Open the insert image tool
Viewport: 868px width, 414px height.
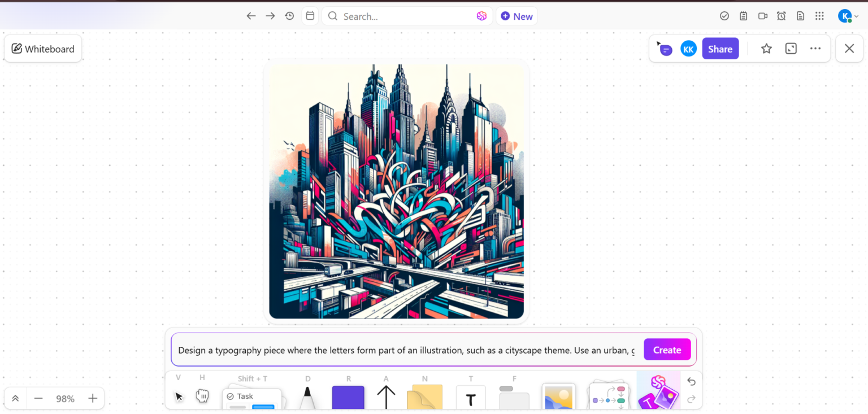(558, 395)
